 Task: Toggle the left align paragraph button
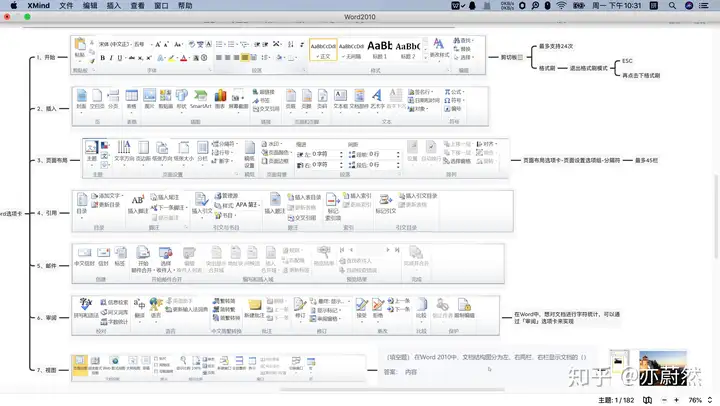tap(219, 57)
